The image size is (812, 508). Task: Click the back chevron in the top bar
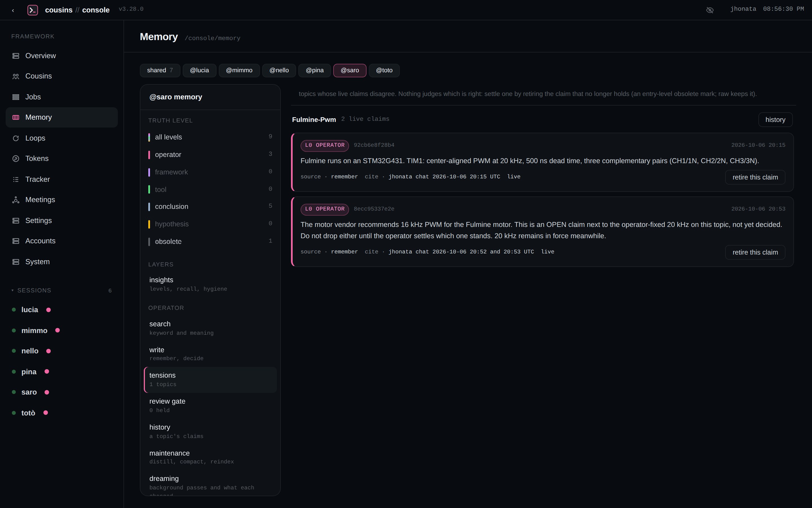(13, 10)
